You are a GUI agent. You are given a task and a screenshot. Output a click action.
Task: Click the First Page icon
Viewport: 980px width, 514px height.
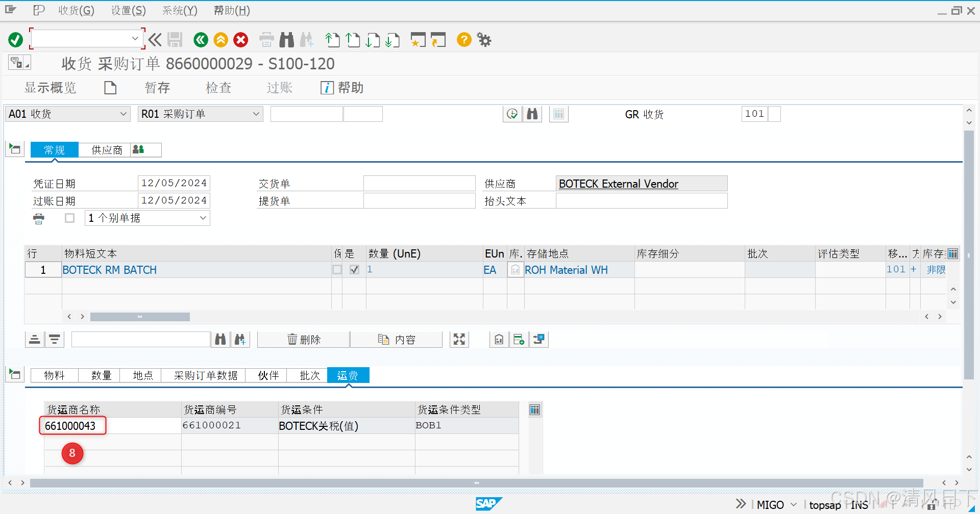(x=332, y=40)
